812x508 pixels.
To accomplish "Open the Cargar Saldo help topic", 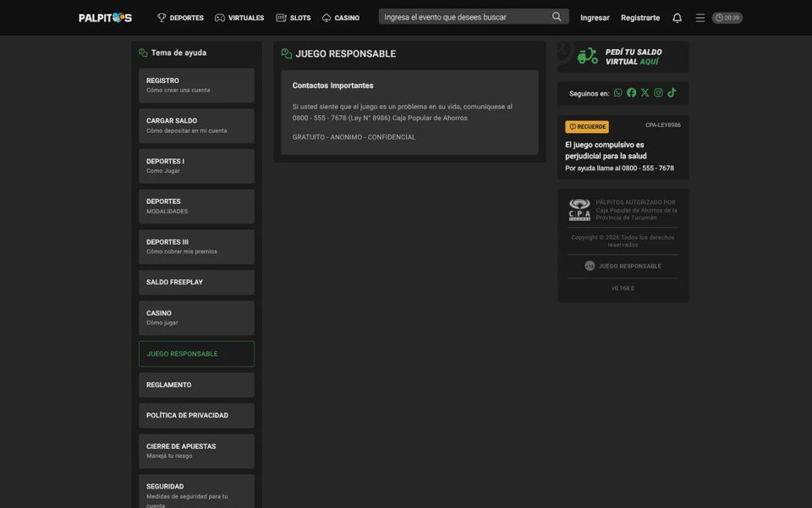I will (x=196, y=126).
